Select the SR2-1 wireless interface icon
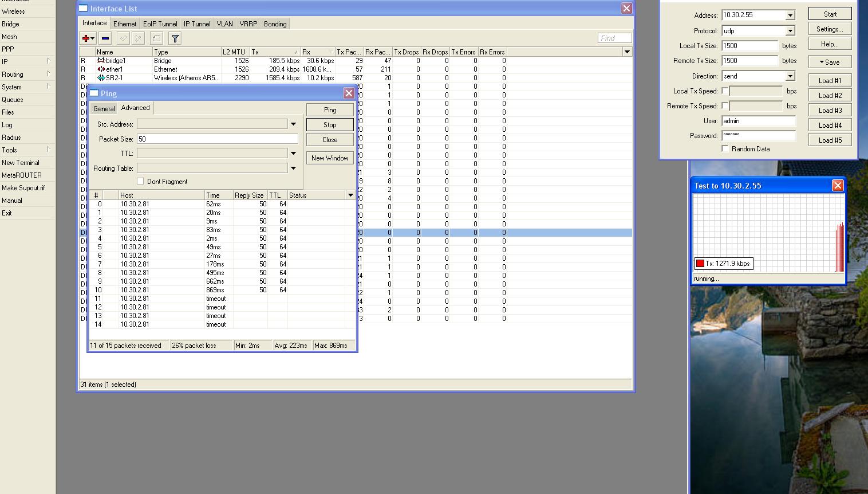The height and width of the screenshot is (494, 868). pos(101,78)
